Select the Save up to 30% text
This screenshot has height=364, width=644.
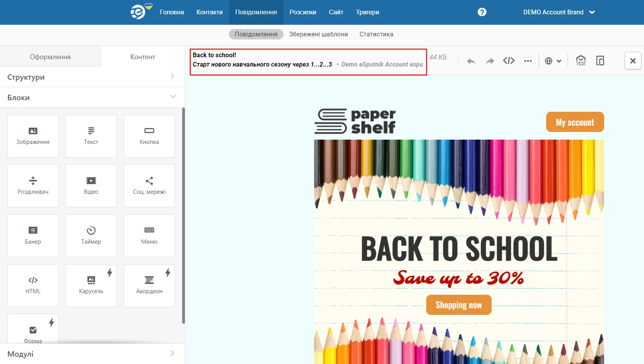(459, 278)
